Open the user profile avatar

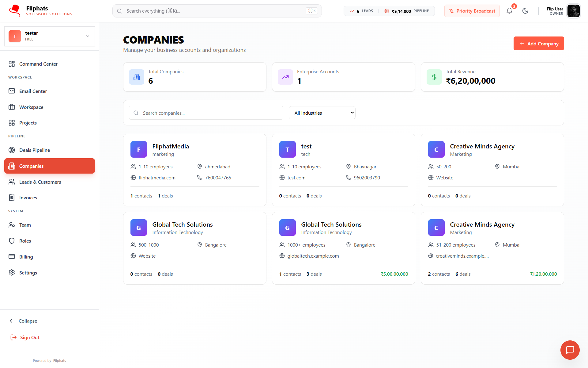coord(573,11)
